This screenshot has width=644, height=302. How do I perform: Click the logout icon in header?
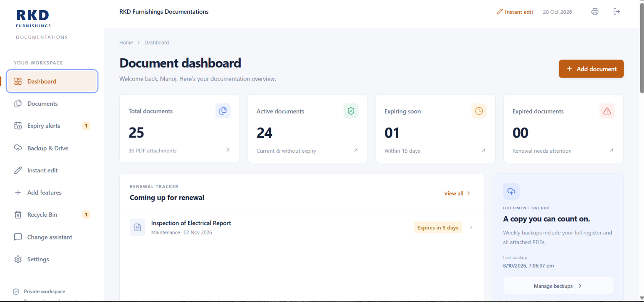(617, 12)
